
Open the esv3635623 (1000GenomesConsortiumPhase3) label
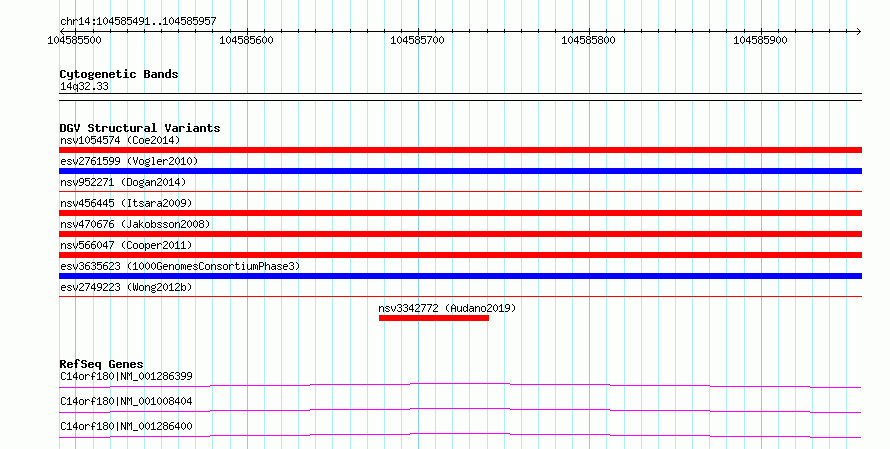[180, 266]
